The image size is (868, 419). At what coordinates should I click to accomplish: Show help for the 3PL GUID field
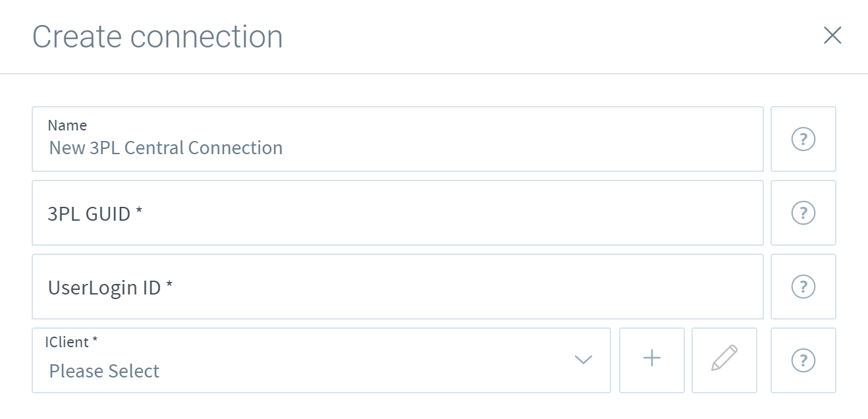click(803, 213)
